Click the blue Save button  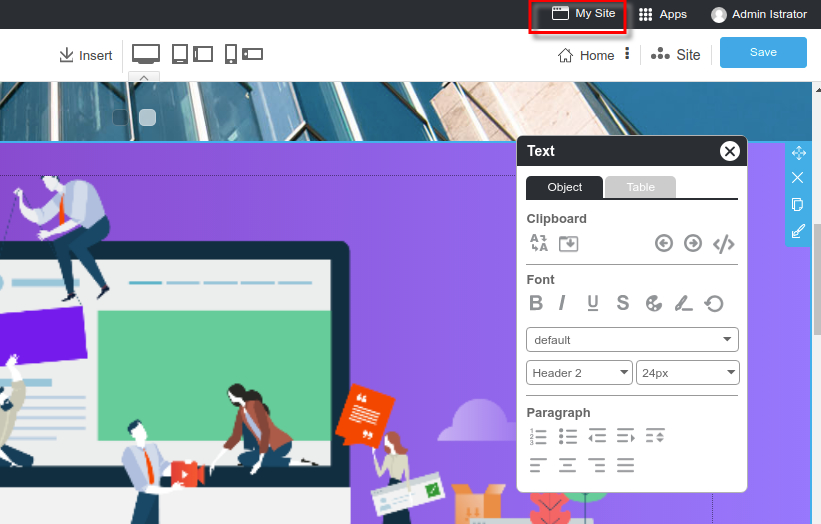(x=763, y=53)
